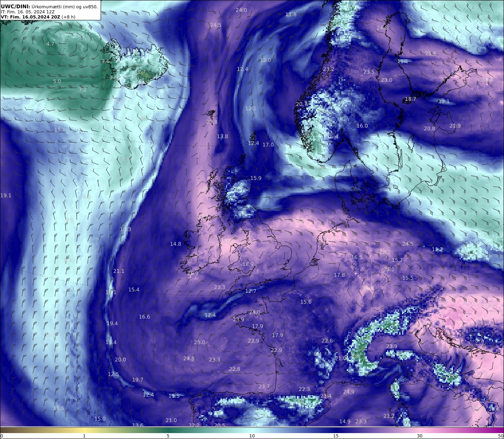Click the 24.9 value over the Mediterranean
This screenshot has width=504, height=439.
349,392
